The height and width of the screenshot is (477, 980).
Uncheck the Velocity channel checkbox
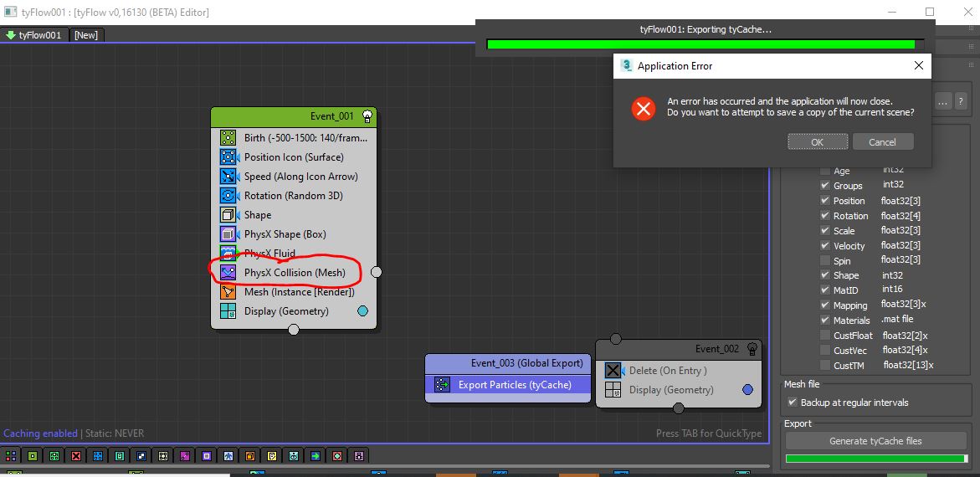click(x=825, y=246)
